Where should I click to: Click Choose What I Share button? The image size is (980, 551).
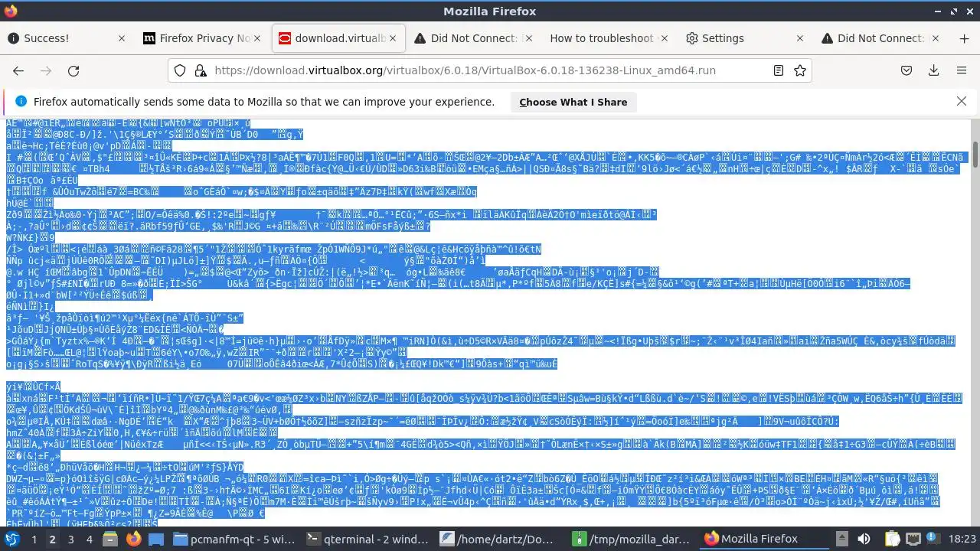573,102
